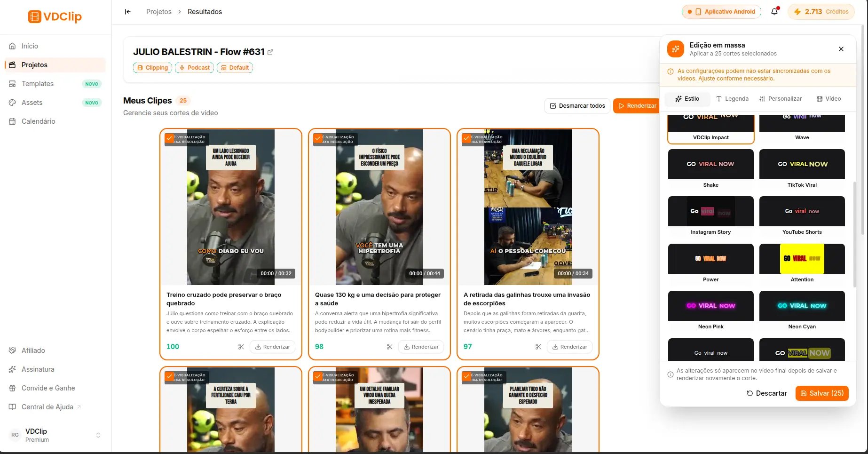Open Central de Ajuda link

coord(55,407)
